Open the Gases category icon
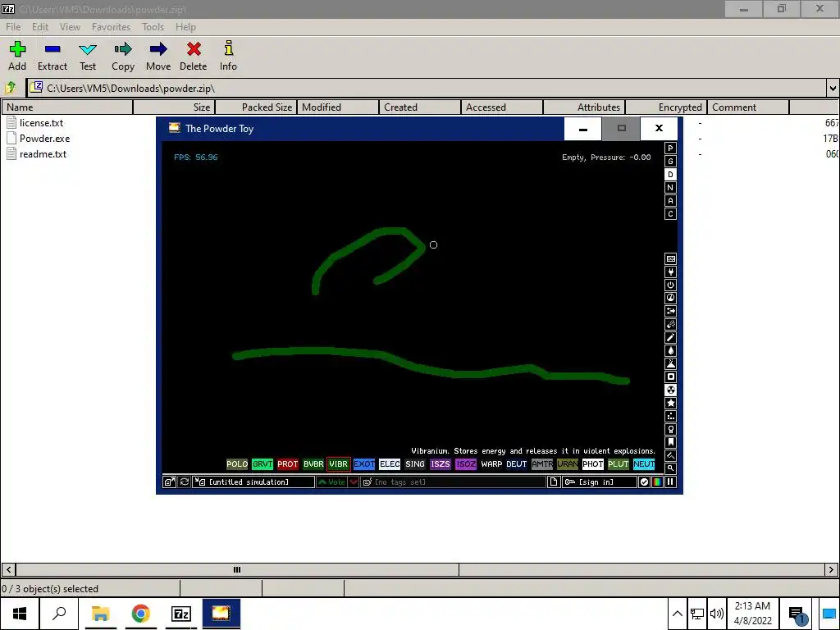Image resolution: width=840 pixels, height=630 pixels. coord(670,337)
